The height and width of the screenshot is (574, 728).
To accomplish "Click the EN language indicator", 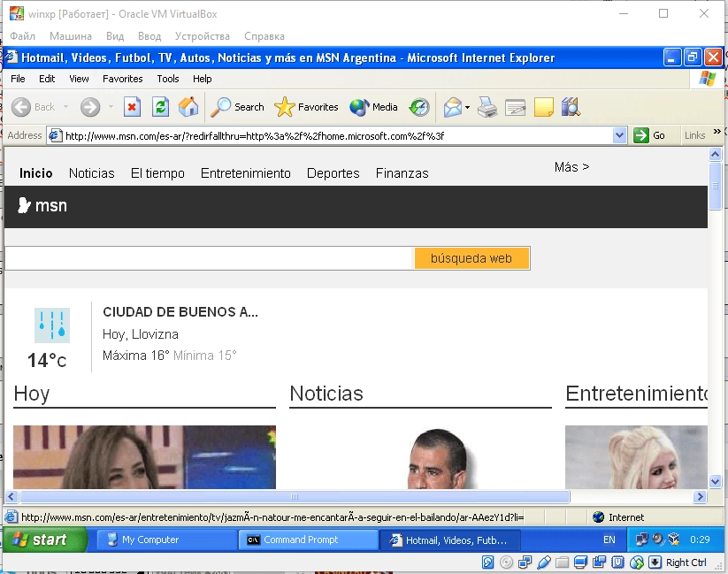I will pos(609,540).
